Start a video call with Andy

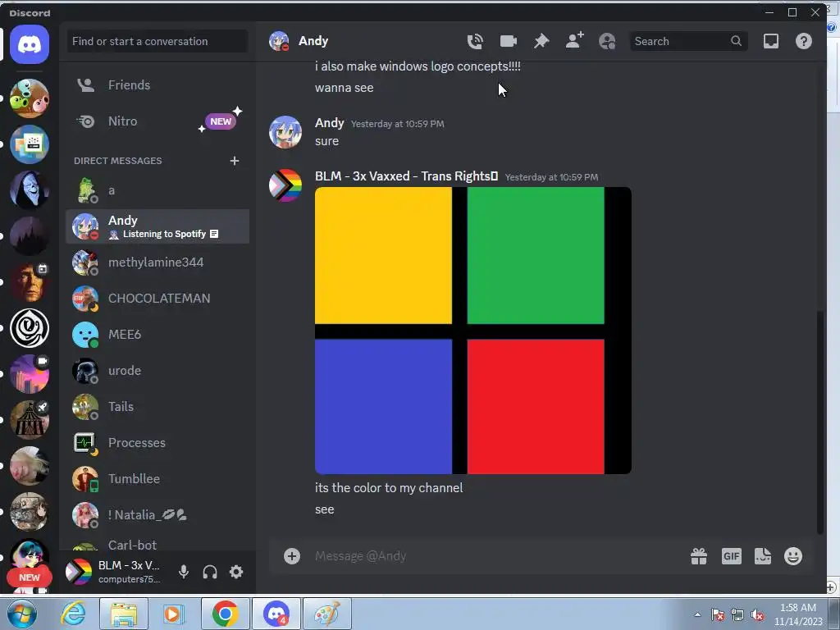click(508, 41)
